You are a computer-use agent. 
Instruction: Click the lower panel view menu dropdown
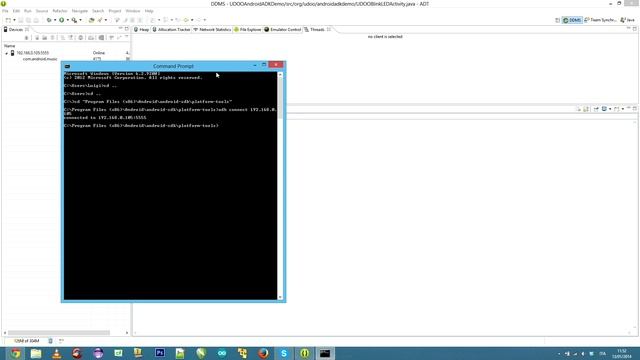623,109
